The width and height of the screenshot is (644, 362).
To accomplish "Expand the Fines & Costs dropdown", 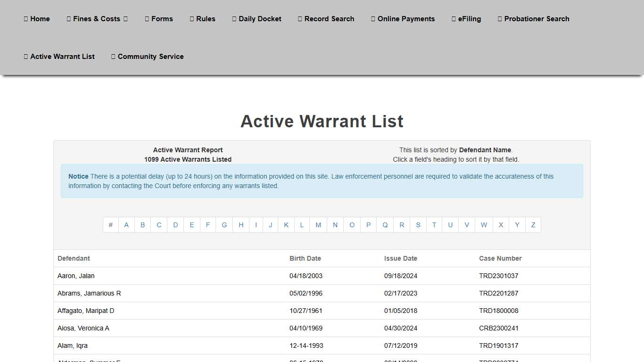I will [x=97, y=19].
